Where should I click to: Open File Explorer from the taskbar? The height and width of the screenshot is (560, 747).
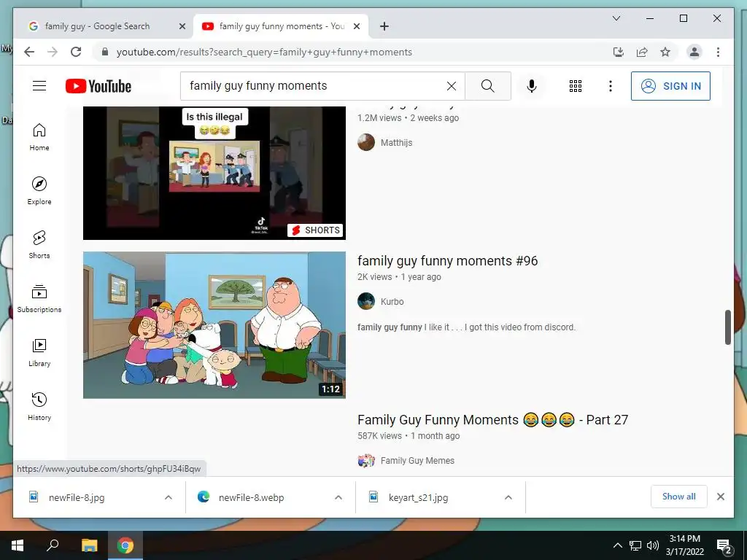coord(89,545)
